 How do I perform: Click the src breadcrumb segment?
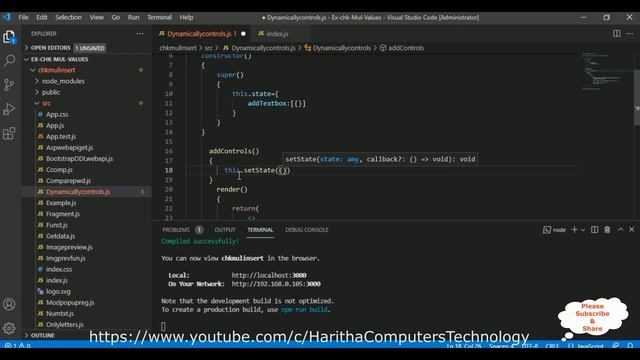(x=209, y=48)
